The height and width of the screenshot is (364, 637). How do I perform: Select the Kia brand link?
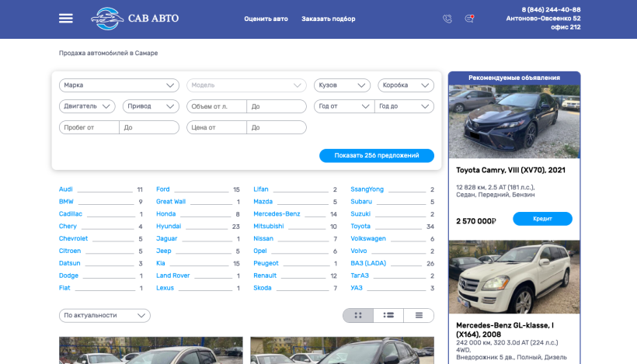click(161, 263)
